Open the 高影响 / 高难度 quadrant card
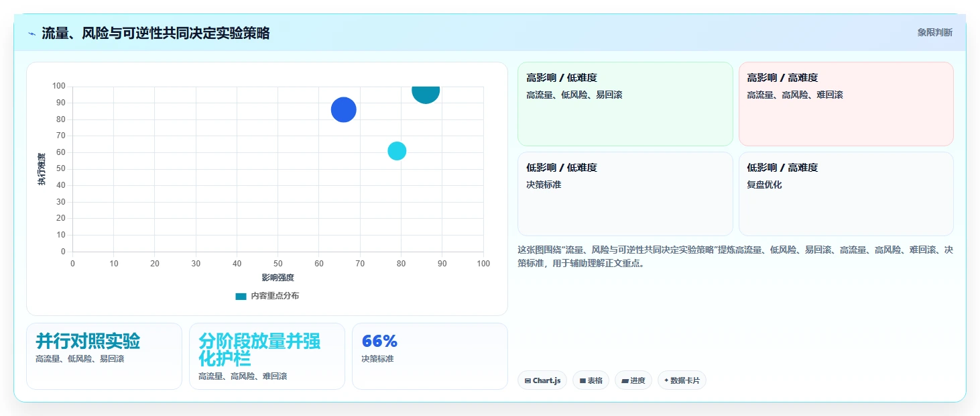Viewport: 980px width, 416px height. coord(846,104)
